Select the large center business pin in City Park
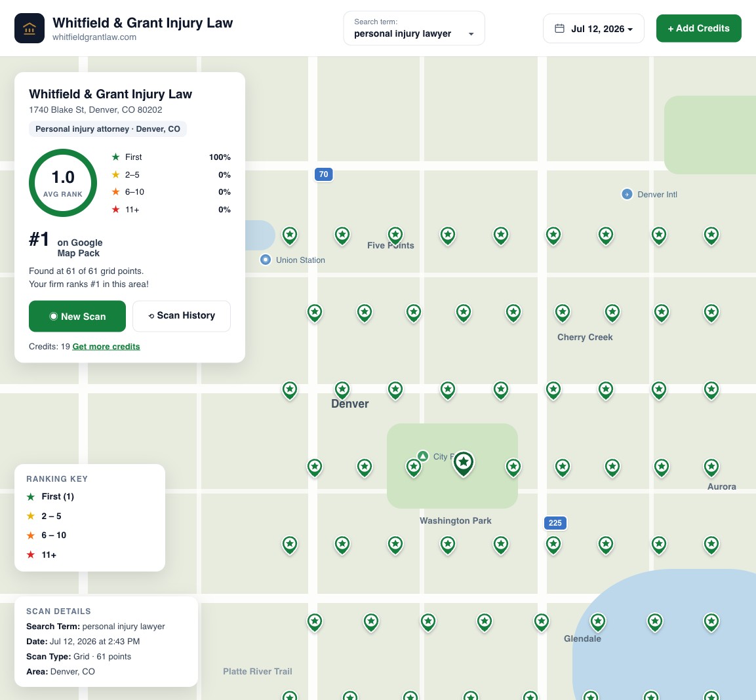Viewport: 756px width, 700px height. click(464, 464)
